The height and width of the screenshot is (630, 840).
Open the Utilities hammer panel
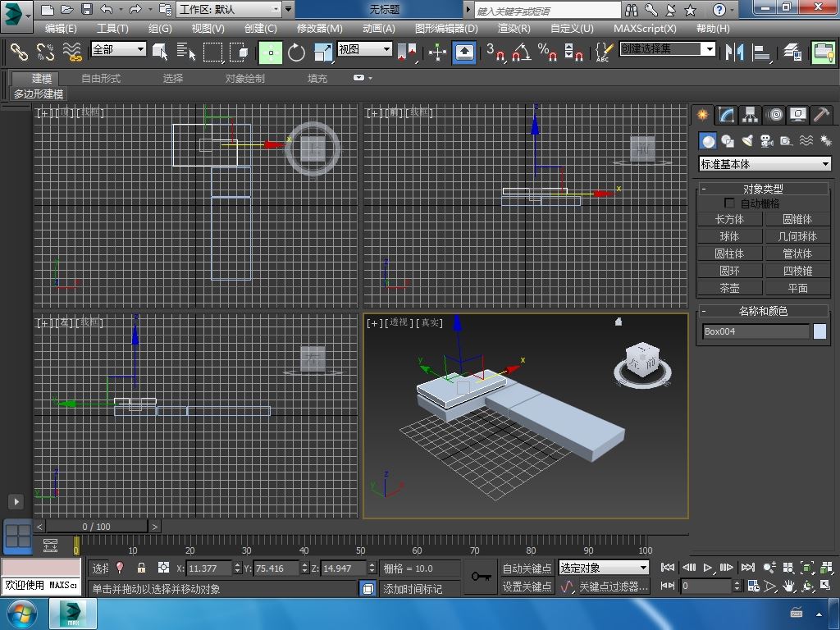[821, 115]
